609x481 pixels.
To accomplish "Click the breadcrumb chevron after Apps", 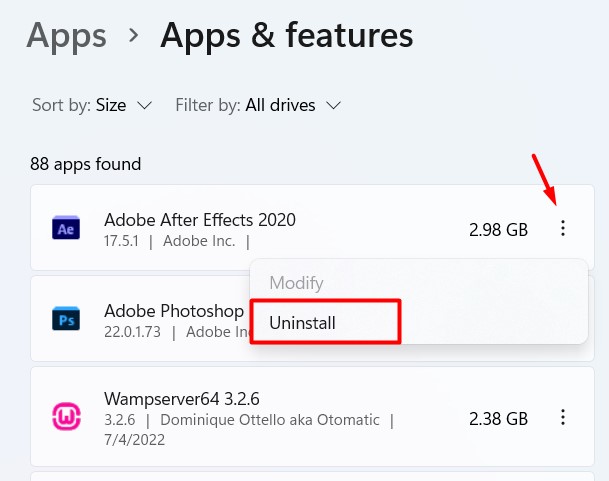I will 134,36.
